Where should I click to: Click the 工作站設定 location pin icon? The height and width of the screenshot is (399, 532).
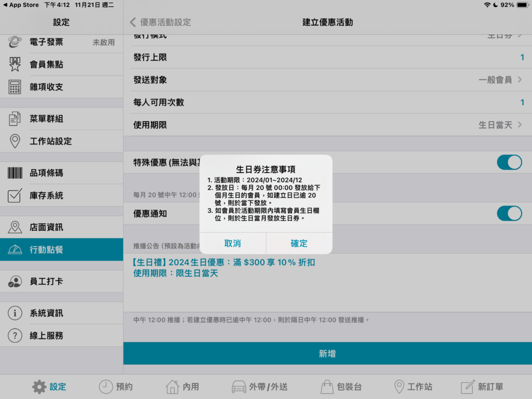[15, 141]
